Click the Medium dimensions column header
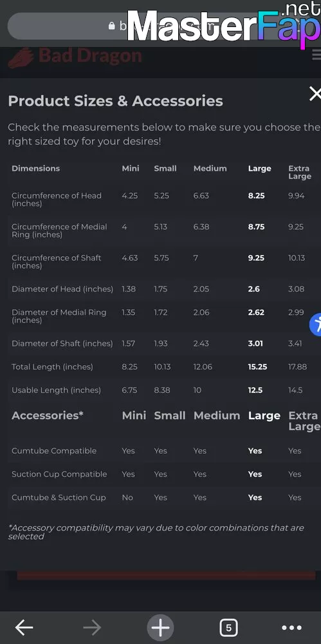 coord(210,168)
